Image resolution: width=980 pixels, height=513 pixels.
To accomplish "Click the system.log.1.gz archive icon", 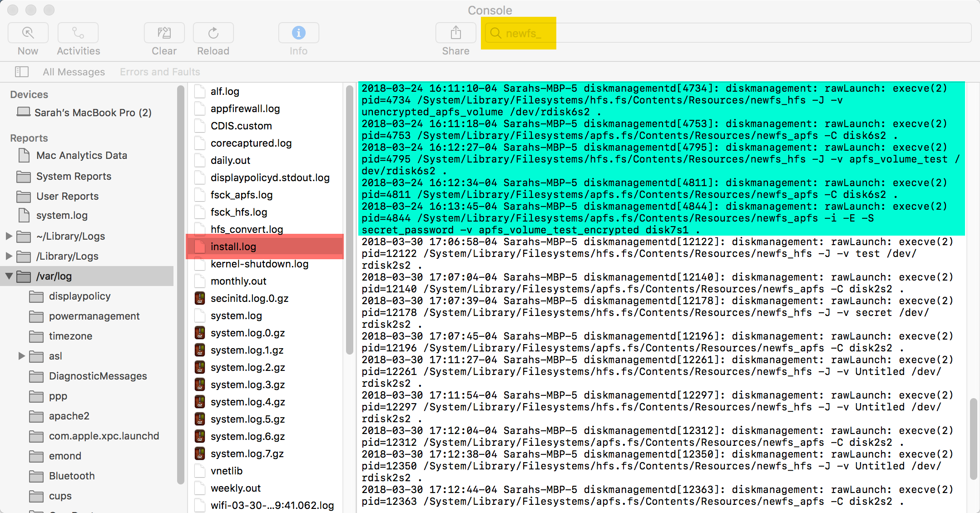I will pos(200,350).
